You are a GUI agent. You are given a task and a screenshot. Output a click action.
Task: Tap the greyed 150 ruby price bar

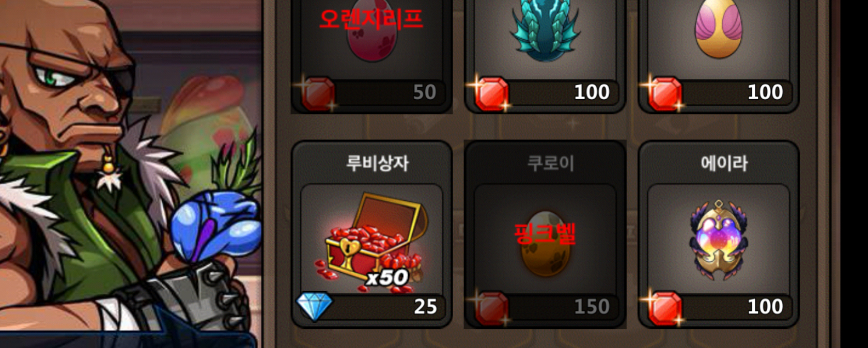click(x=545, y=307)
